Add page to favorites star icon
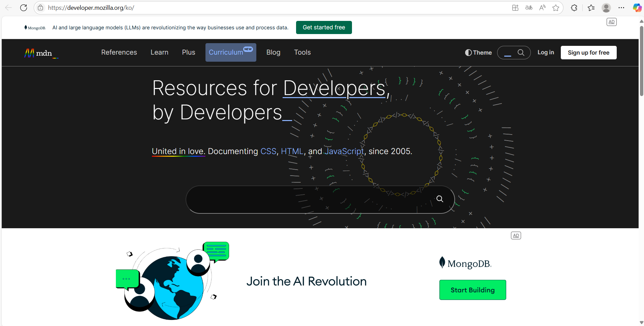 coord(556,8)
